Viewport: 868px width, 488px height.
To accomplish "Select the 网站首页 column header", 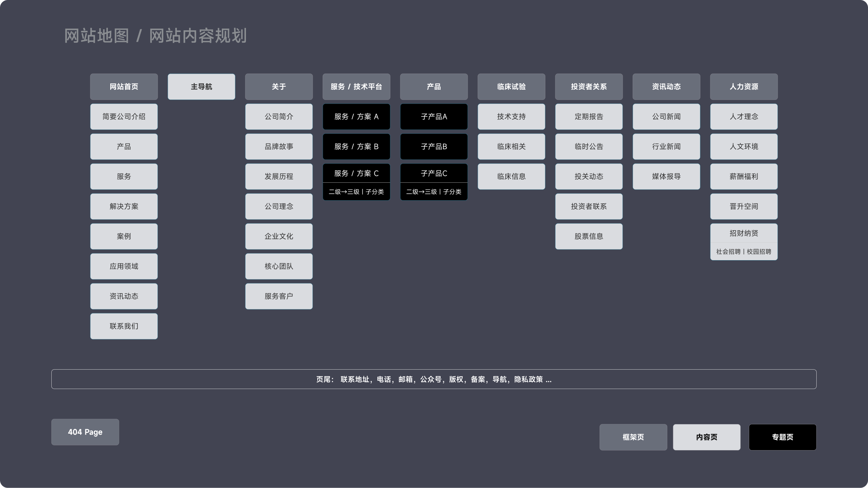I will click(124, 87).
